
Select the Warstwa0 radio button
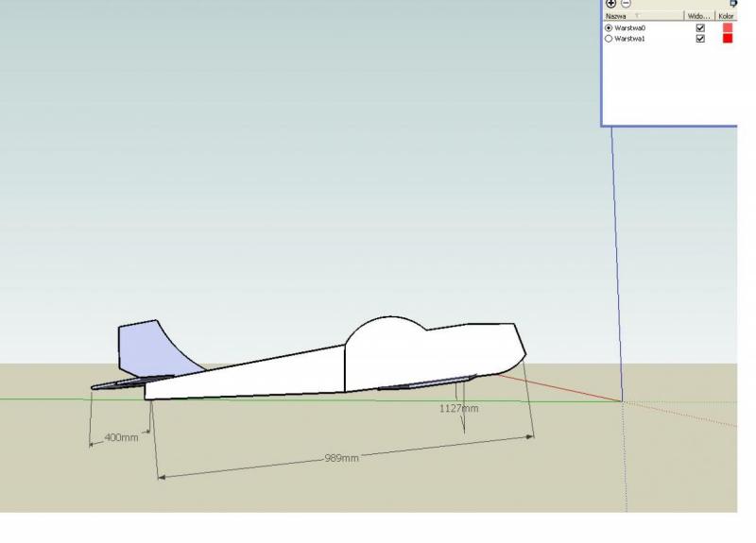point(608,28)
